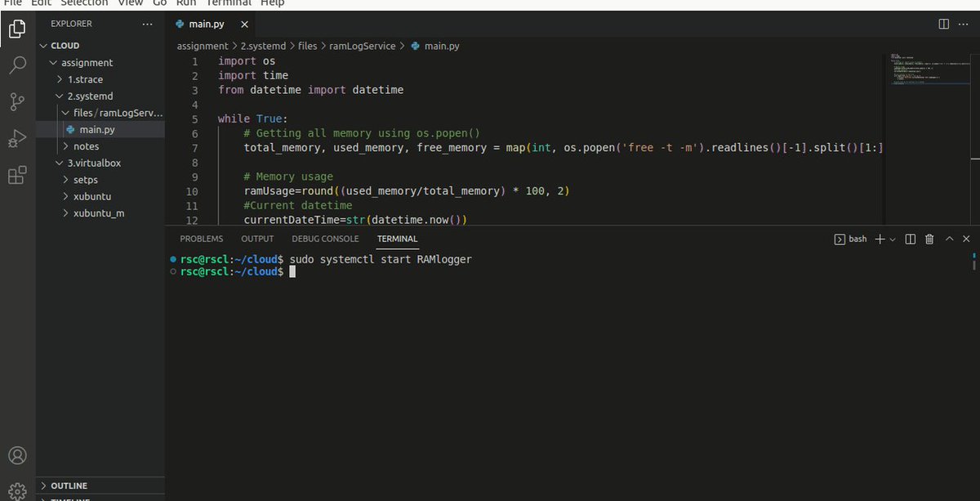
Task: Expand the 1.strace folder
Action: click(100, 79)
